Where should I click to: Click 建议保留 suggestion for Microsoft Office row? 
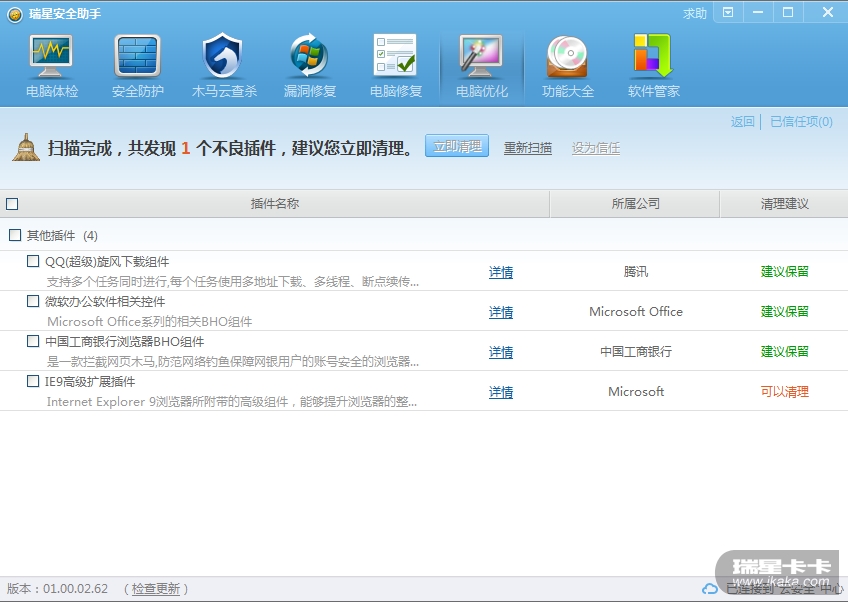click(784, 312)
